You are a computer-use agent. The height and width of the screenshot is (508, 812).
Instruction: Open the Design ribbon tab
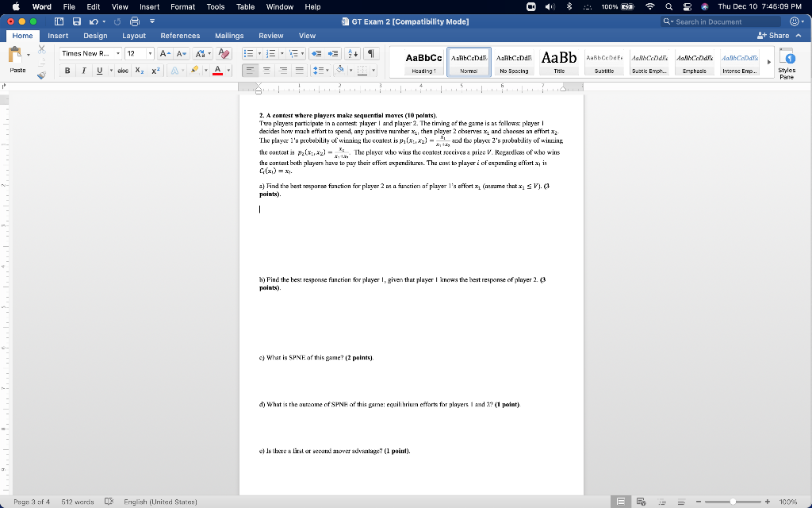(x=95, y=36)
